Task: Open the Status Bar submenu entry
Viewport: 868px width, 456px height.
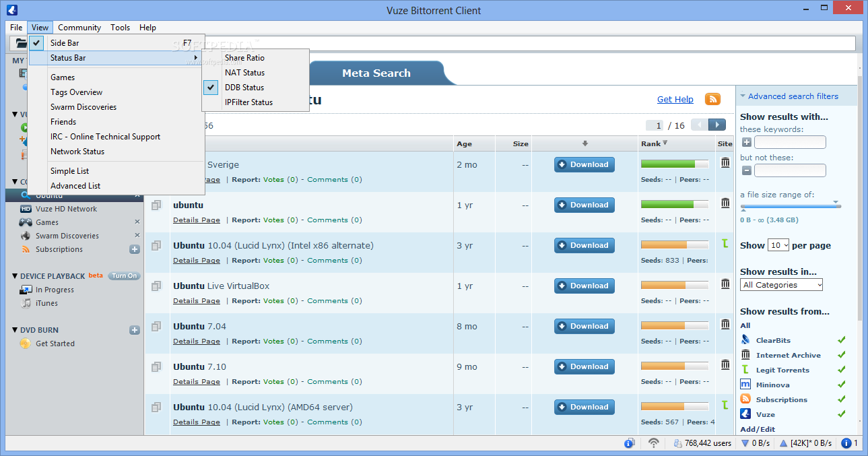Action: (116, 58)
